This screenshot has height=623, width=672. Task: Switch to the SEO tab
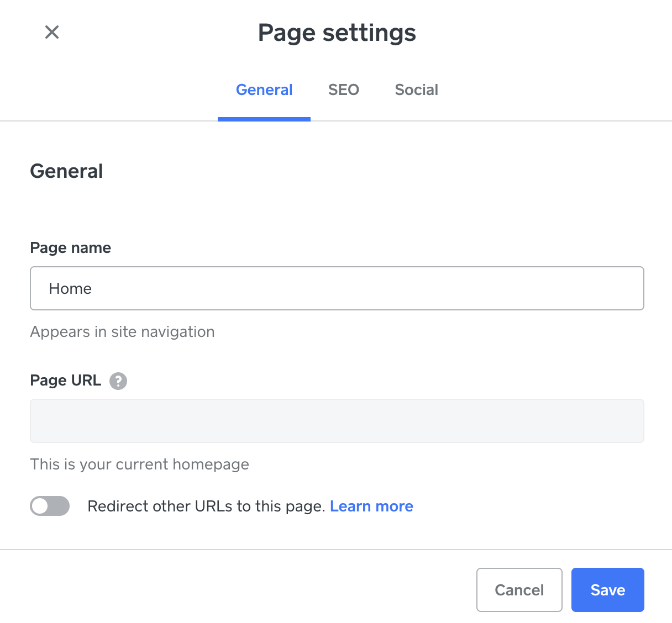tap(344, 90)
